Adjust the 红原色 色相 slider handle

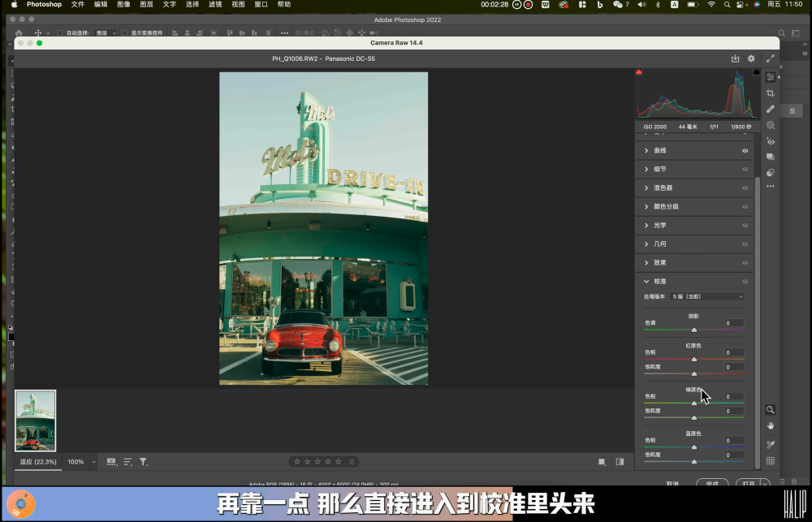pyautogui.click(x=694, y=360)
